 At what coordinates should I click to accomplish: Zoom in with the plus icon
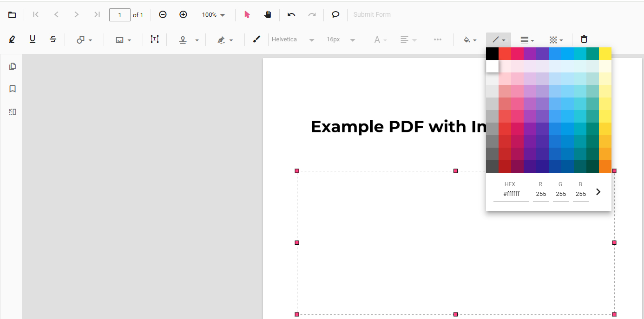click(x=183, y=15)
